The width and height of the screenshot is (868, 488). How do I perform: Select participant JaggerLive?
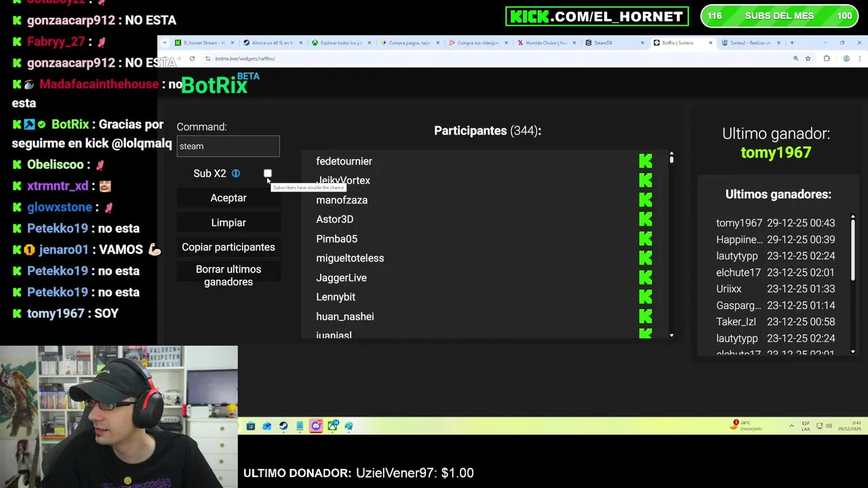(x=341, y=278)
